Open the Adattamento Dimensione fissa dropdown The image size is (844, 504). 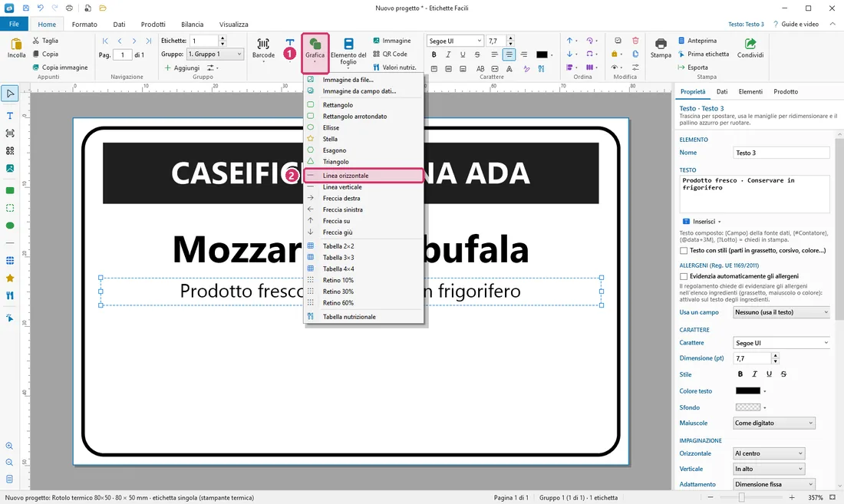click(774, 484)
